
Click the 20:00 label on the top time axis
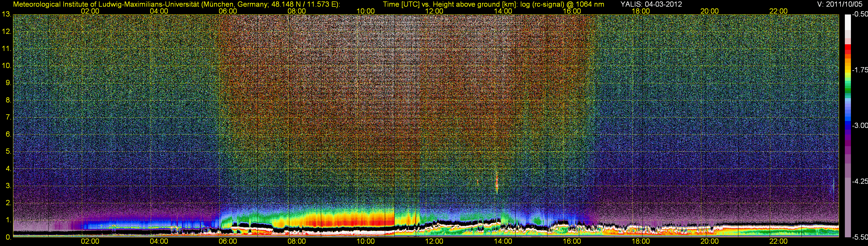tap(709, 11)
